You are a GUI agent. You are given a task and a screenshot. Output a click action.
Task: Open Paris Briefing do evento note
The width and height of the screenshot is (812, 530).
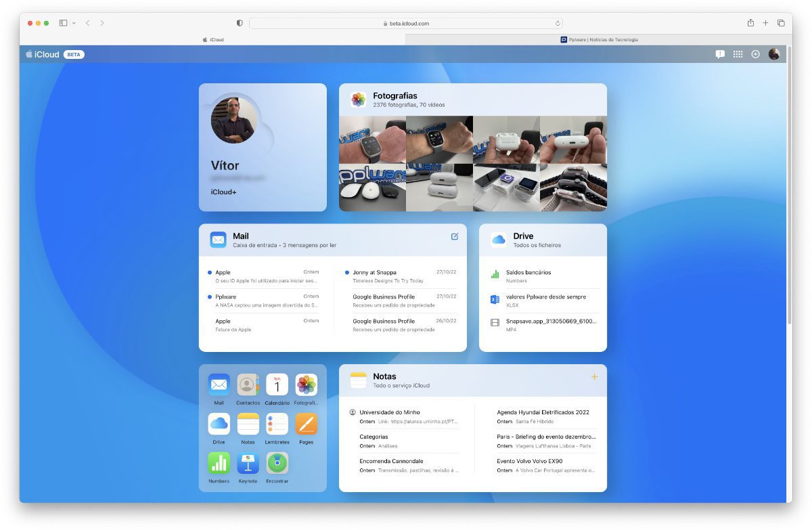[547, 441]
